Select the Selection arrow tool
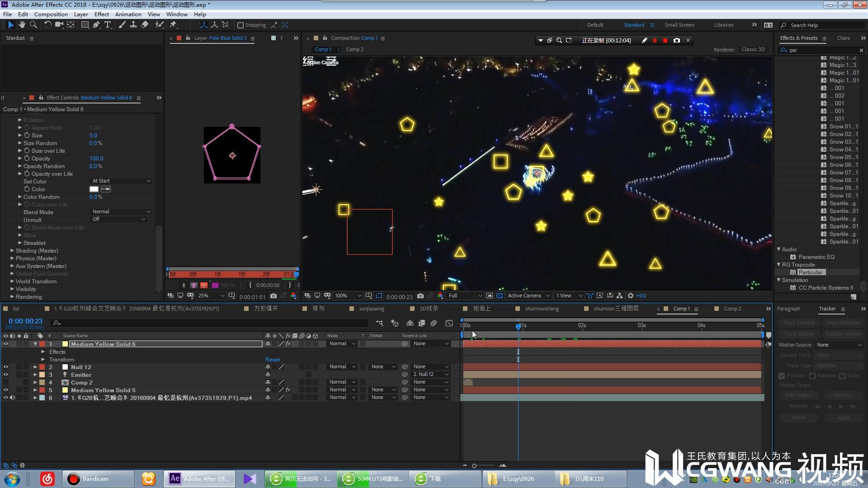Viewport: 868px width, 488px height. 11,25
